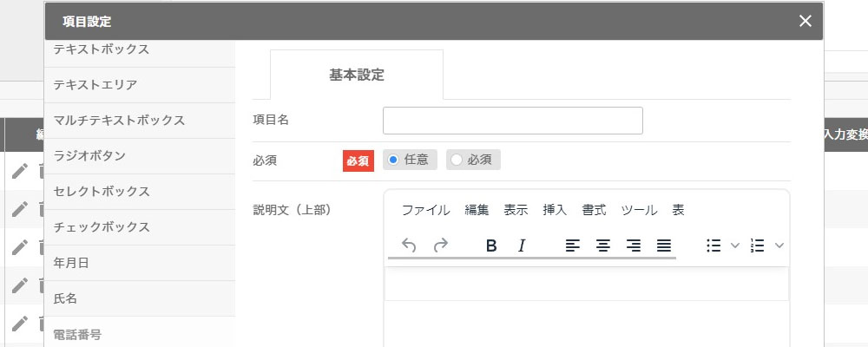
Task: Insert a bullet list
Action: 713,246
